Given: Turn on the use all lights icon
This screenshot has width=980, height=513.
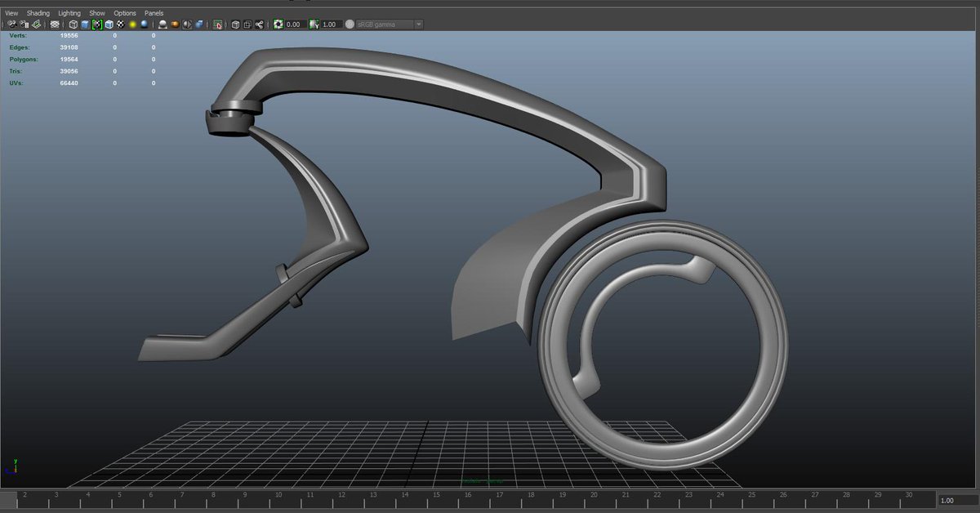Looking at the screenshot, I should [x=132, y=25].
